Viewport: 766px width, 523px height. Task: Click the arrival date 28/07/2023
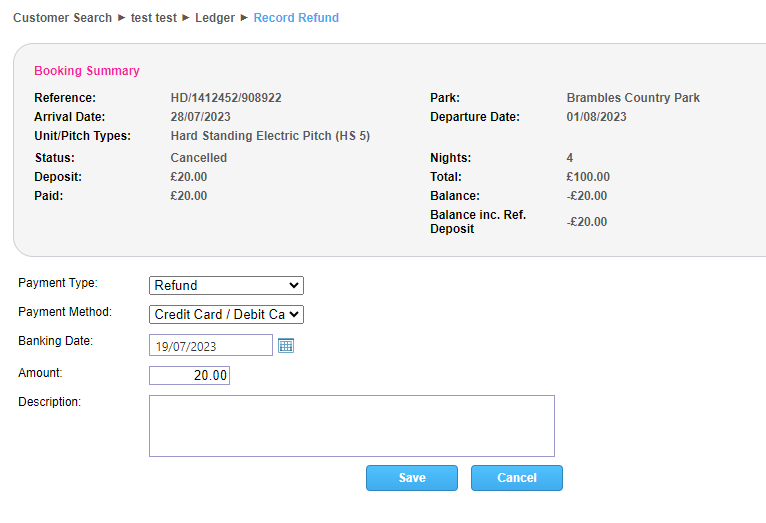[x=201, y=117]
